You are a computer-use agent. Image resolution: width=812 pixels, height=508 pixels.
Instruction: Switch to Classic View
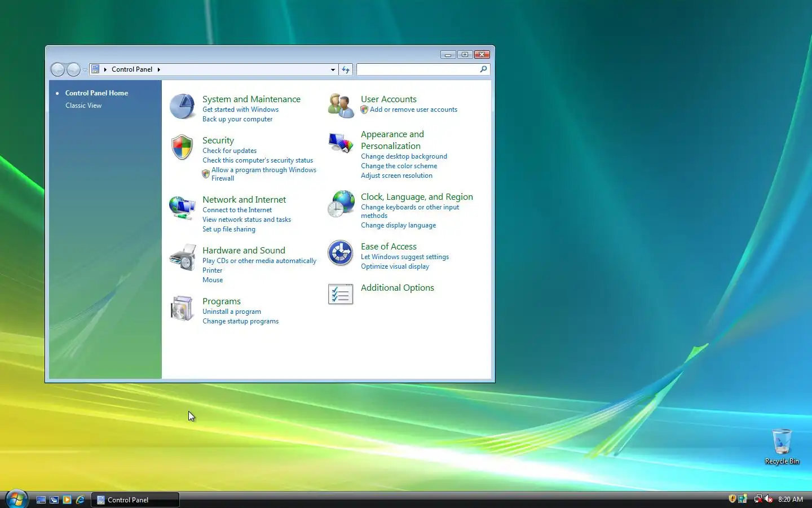pyautogui.click(x=83, y=106)
